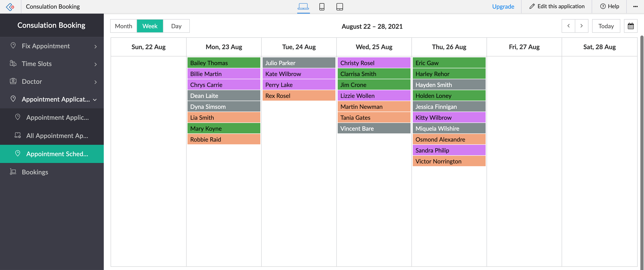Select the Rex Rosel event

point(299,95)
